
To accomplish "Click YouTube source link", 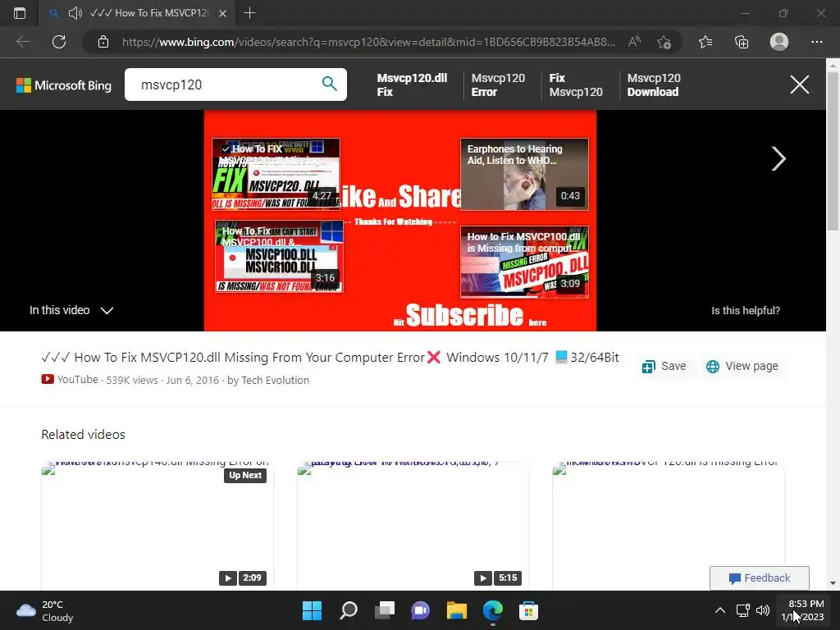I will tap(71, 379).
